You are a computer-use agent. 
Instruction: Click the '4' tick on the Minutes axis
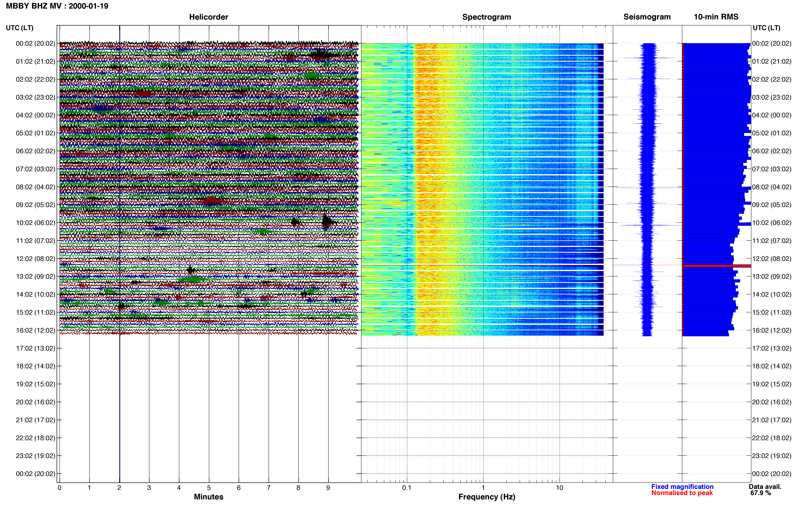tap(179, 487)
